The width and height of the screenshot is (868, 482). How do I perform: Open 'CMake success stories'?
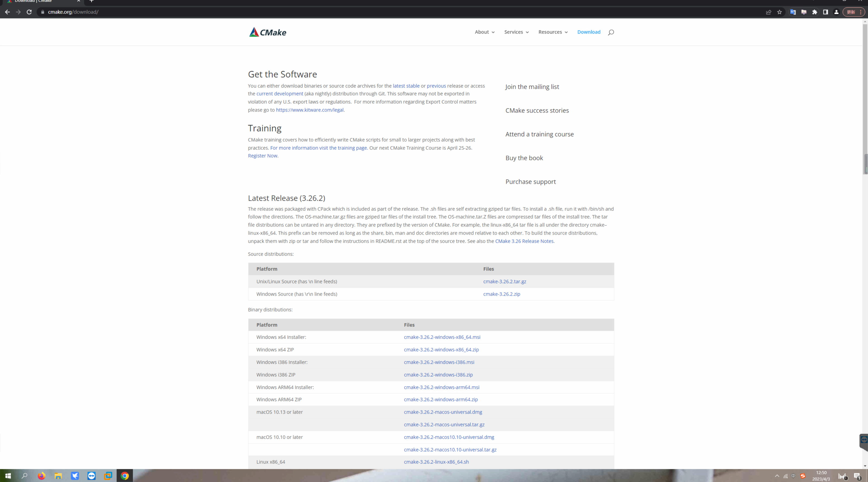[x=537, y=111]
